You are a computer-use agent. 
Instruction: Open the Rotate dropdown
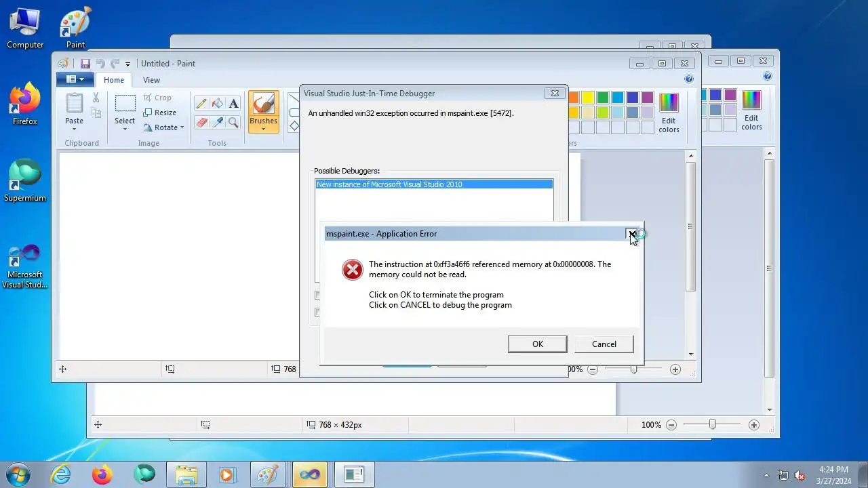pyautogui.click(x=163, y=127)
